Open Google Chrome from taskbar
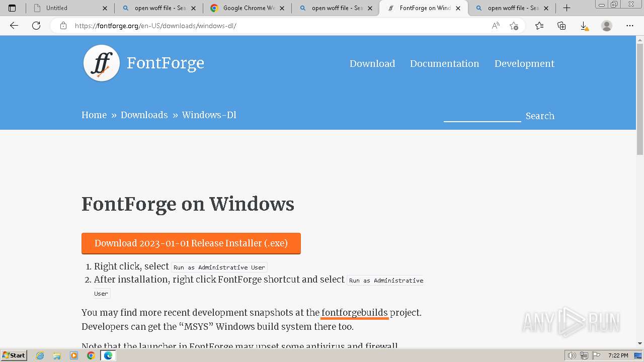 91,355
